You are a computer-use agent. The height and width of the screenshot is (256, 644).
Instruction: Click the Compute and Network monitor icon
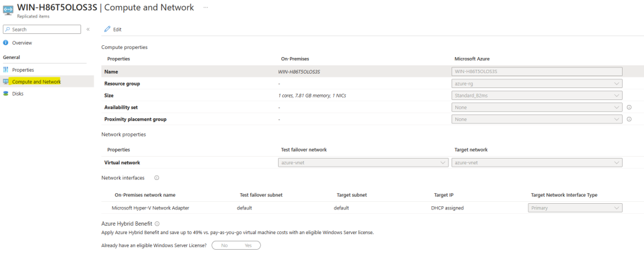6,82
